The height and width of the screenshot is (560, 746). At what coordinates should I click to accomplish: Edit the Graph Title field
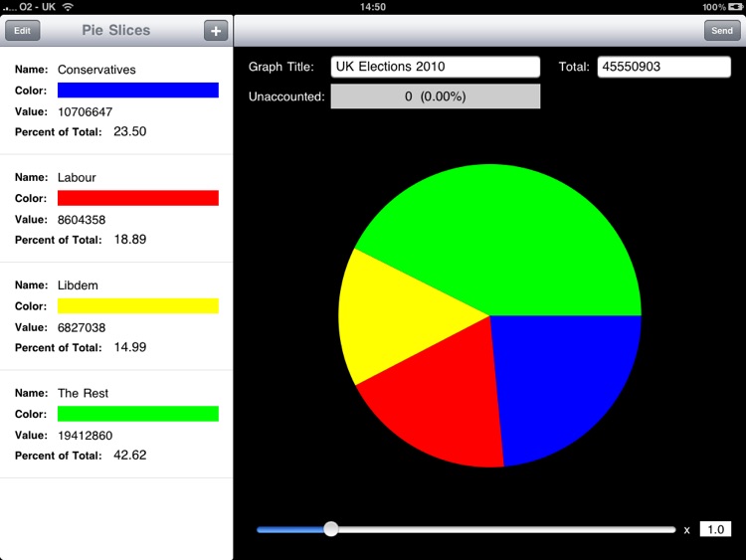tap(436, 67)
